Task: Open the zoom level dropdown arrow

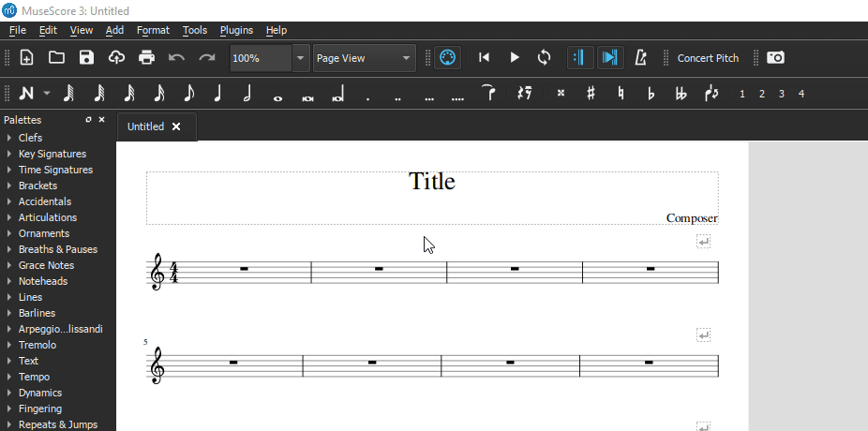Action: click(x=301, y=58)
